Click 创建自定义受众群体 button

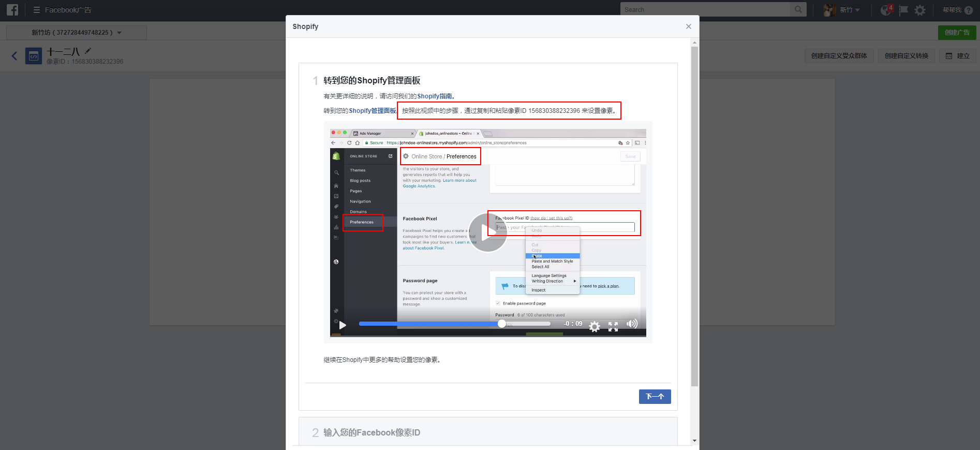point(839,56)
